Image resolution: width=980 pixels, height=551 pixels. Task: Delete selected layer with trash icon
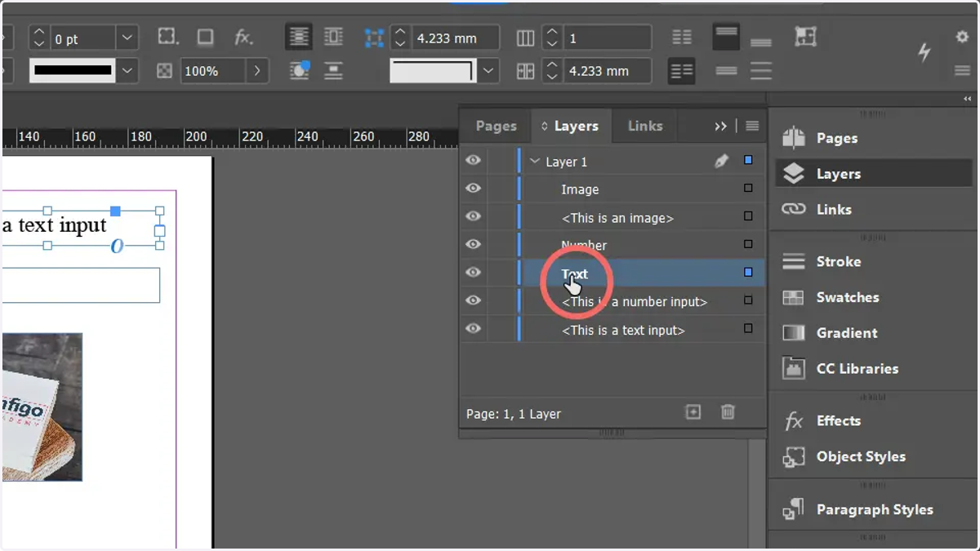pyautogui.click(x=728, y=412)
